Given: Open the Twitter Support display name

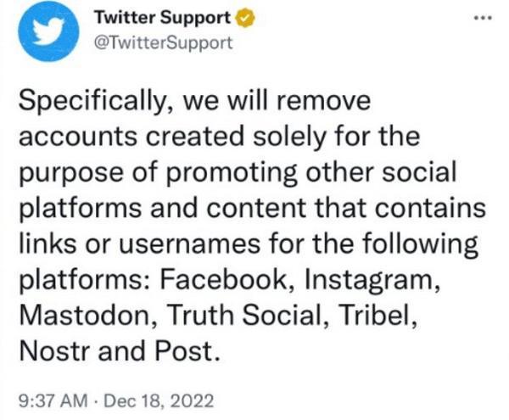Looking at the screenshot, I should coord(162,18).
